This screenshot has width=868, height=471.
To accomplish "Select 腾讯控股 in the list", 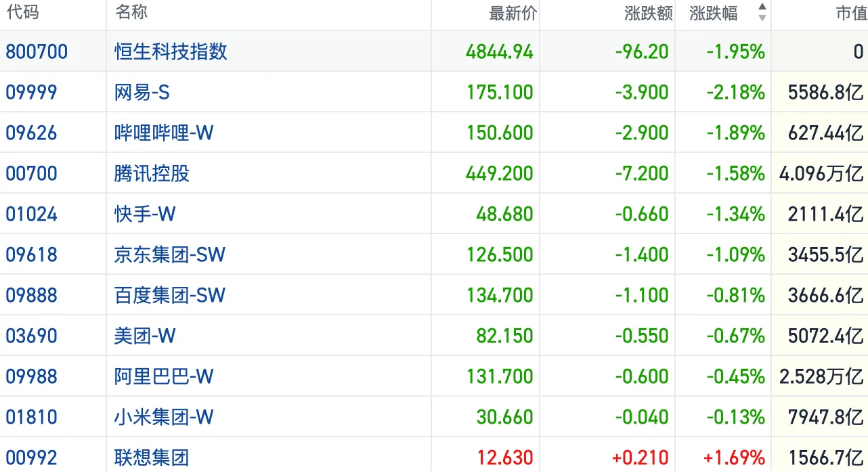I will [152, 173].
